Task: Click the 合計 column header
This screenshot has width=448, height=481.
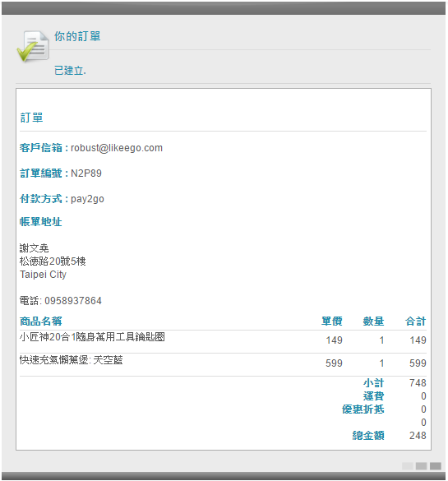Action: tap(415, 321)
